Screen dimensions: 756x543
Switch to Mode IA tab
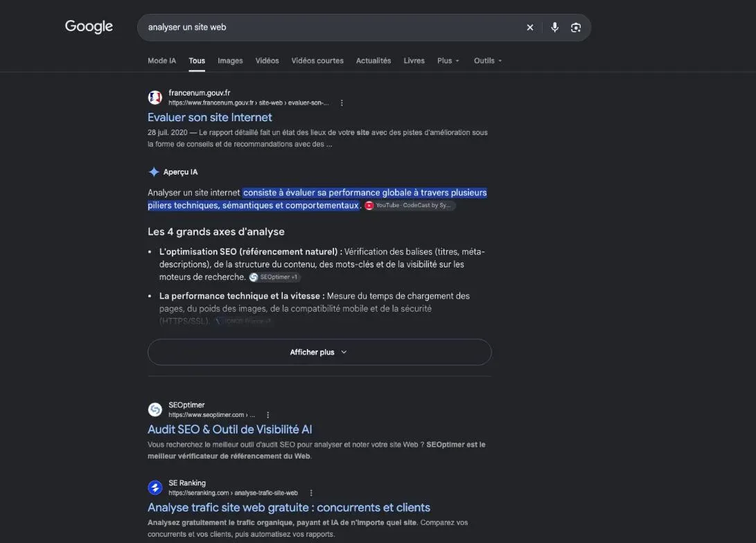click(x=161, y=61)
